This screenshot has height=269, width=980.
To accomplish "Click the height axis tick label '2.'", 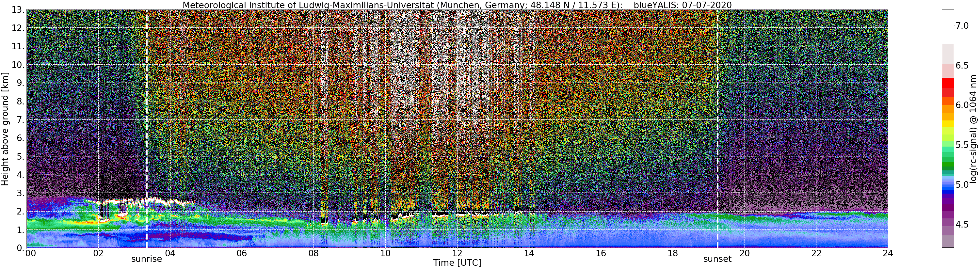I will click(x=20, y=211).
